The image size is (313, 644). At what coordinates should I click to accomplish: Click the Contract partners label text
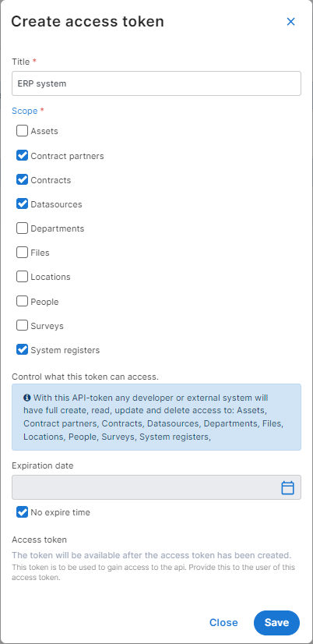tap(67, 156)
